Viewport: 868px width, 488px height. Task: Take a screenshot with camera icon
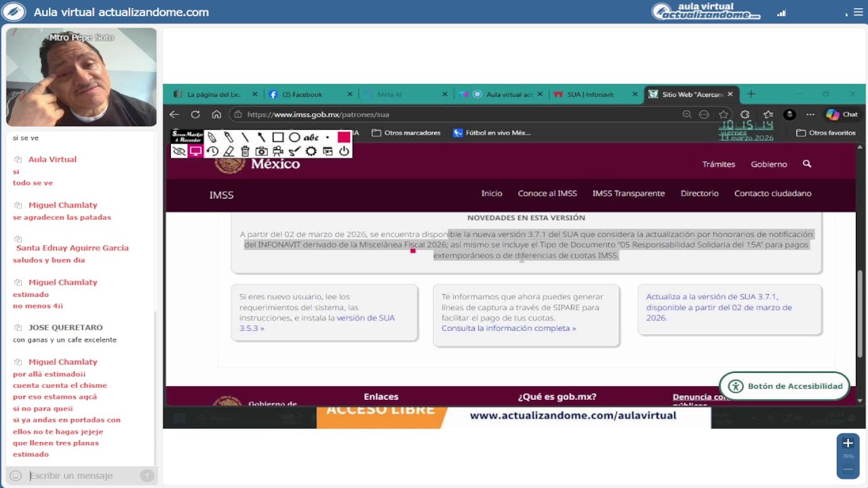[261, 151]
